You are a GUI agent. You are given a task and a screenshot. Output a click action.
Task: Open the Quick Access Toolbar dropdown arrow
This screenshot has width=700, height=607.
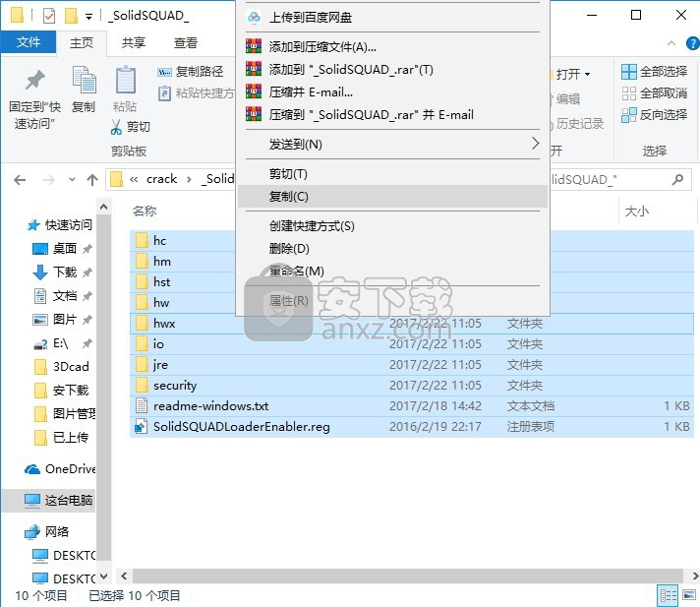point(88,17)
